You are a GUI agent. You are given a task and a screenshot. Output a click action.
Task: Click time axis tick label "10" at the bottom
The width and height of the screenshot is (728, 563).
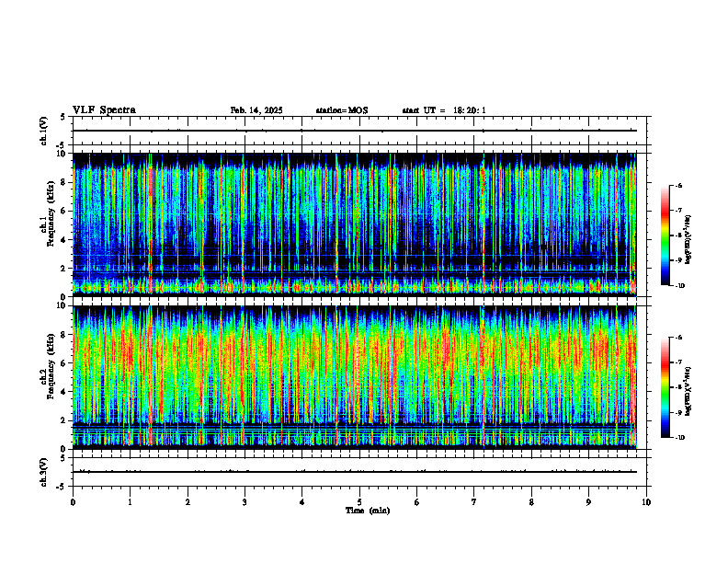[x=646, y=502]
